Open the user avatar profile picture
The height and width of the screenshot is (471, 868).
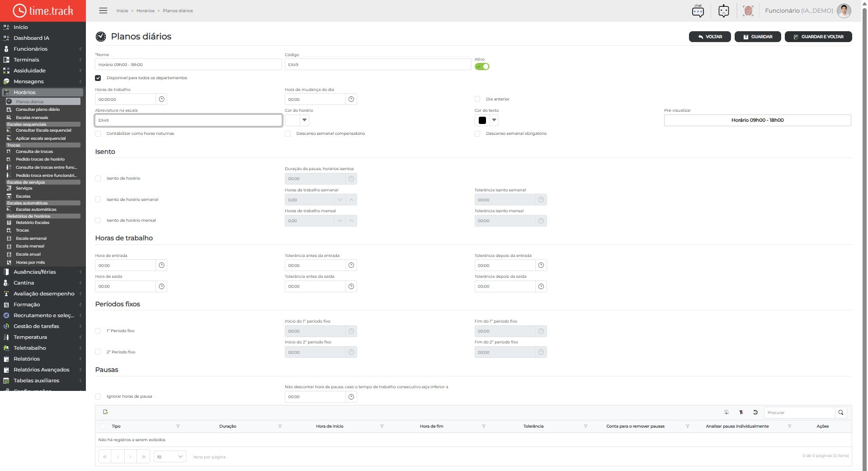tap(844, 10)
